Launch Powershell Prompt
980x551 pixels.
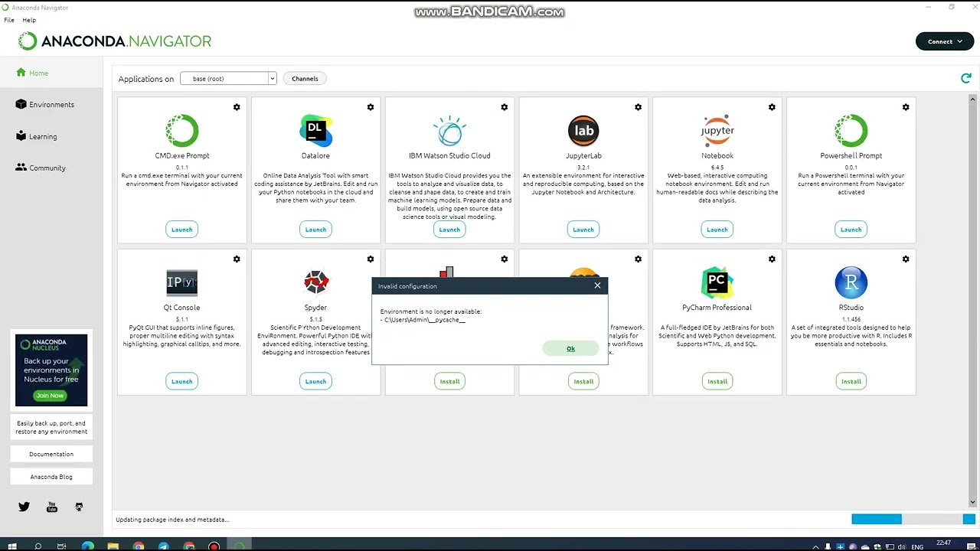851,230
